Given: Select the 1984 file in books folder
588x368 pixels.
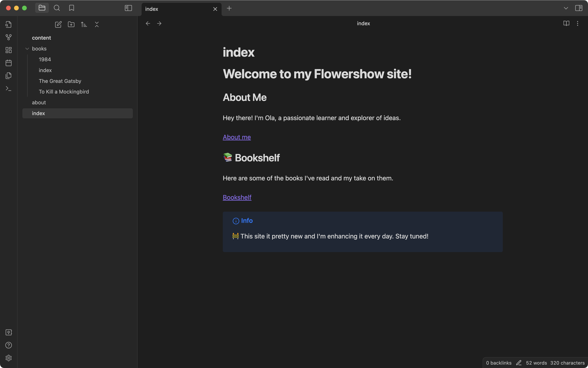Looking at the screenshot, I should pyautogui.click(x=44, y=59).
